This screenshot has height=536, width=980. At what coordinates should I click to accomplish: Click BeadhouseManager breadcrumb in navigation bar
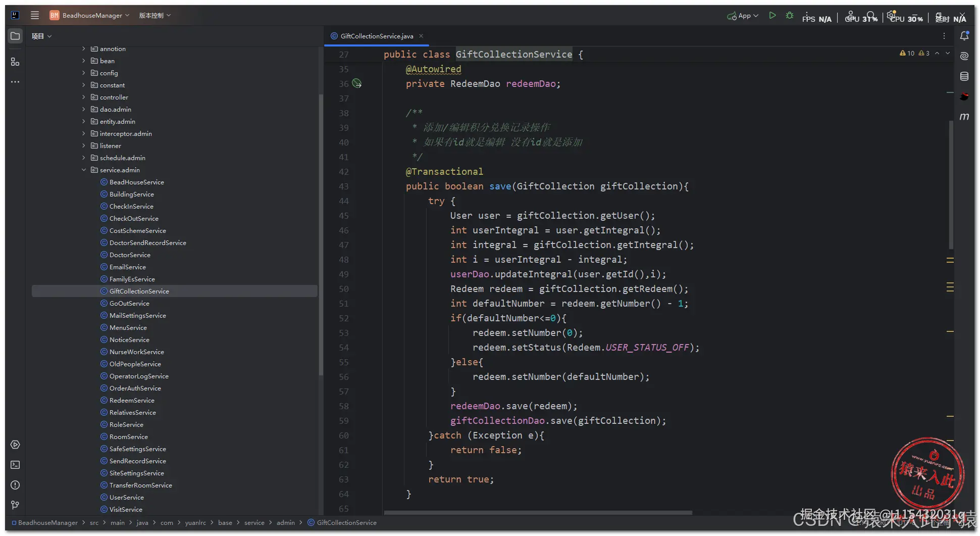tap(45, 522)
